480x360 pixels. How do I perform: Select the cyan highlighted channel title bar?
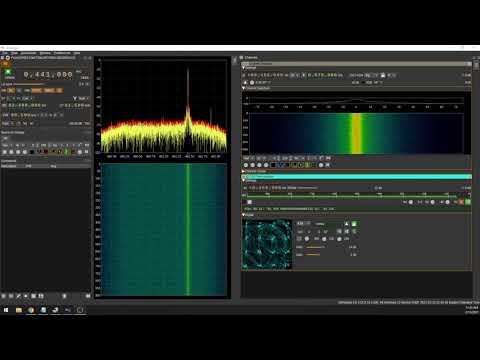pos(357,177)
